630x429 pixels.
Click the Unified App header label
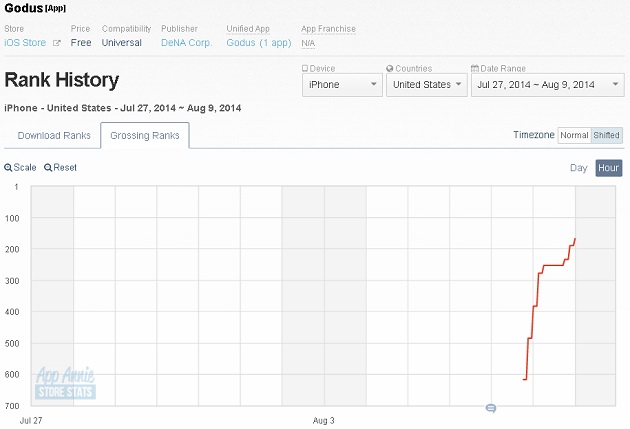(248, 29)
